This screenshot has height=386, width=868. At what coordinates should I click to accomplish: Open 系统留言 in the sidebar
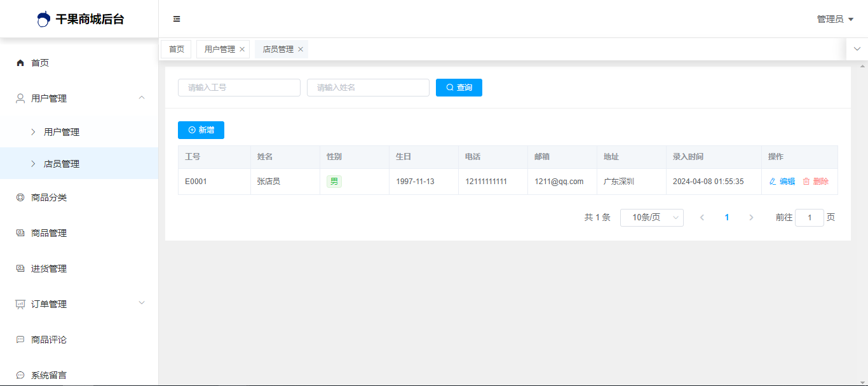click(x=49, y=375)
